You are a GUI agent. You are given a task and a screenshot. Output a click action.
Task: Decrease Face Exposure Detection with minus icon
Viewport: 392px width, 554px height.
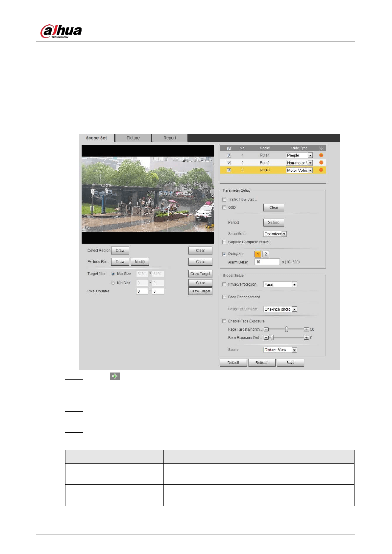pyautogui.click(x=266, y=338)
